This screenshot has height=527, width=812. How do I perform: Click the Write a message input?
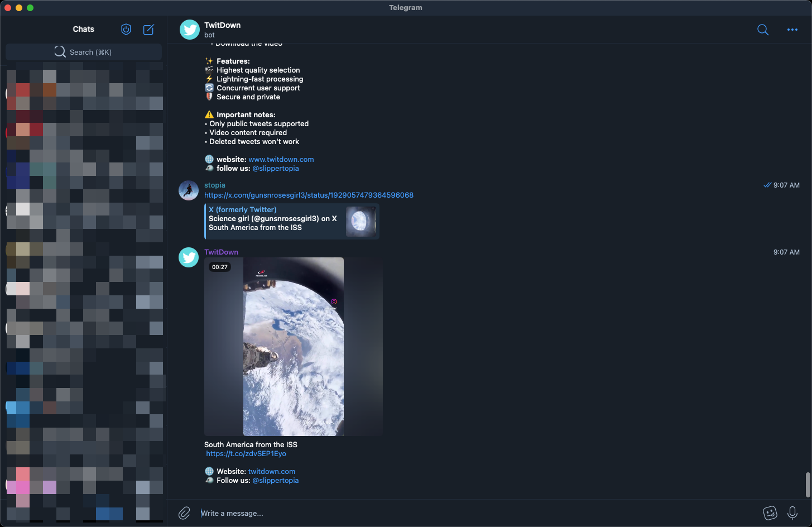pos(477,513)
